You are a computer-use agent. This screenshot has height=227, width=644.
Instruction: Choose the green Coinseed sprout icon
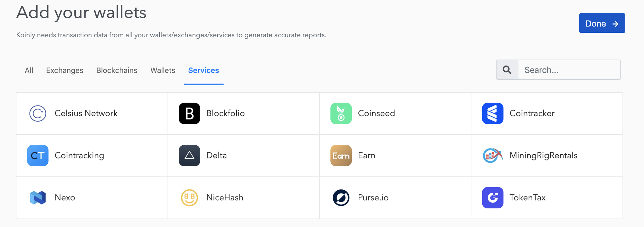pyautogui.click(x=341, y=113)
